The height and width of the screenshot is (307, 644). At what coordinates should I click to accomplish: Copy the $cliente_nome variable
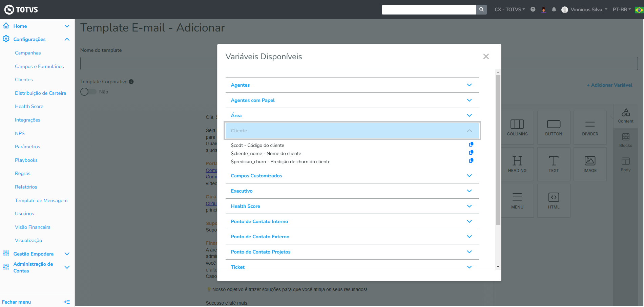pyautogui.click(x=471, y=153)
